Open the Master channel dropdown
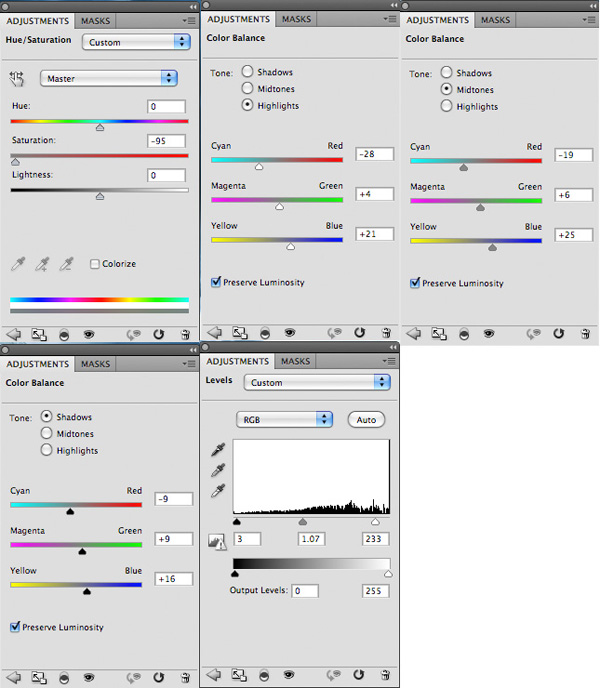This screenshot has width=600, height=688. [x=108, y=79]
